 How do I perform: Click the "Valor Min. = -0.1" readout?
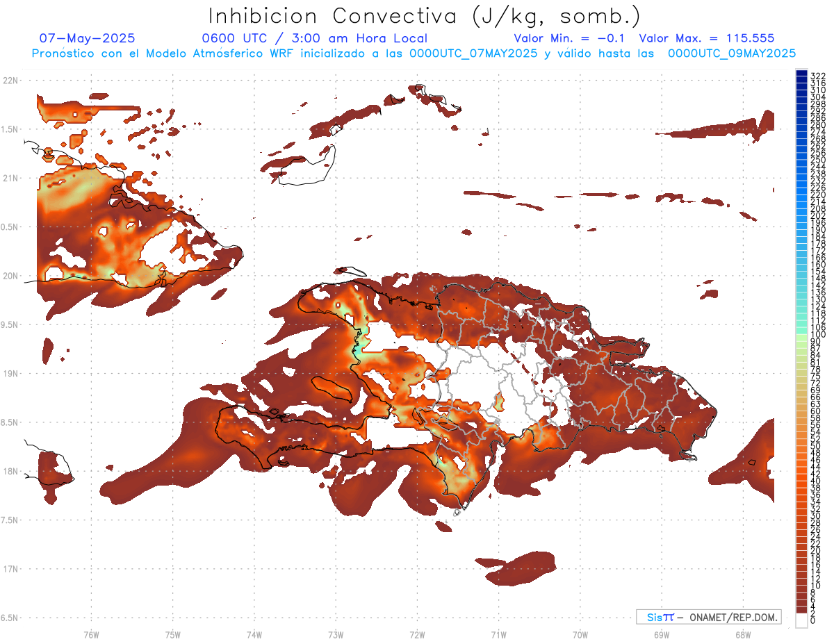569,38
